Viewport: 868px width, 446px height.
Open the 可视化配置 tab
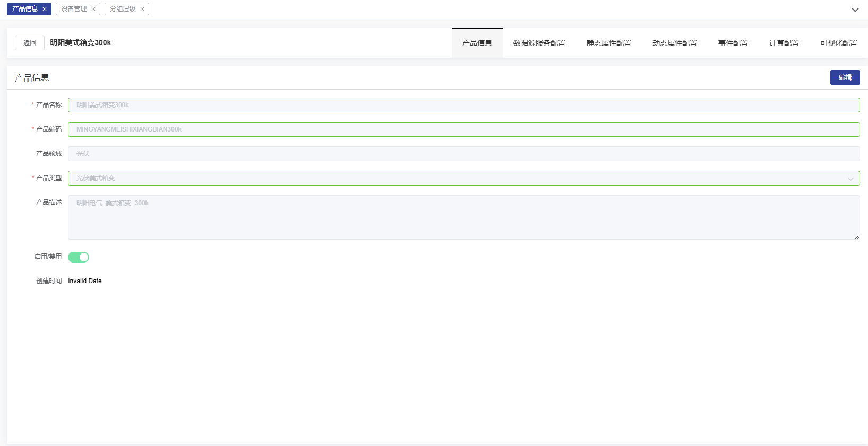838,43
